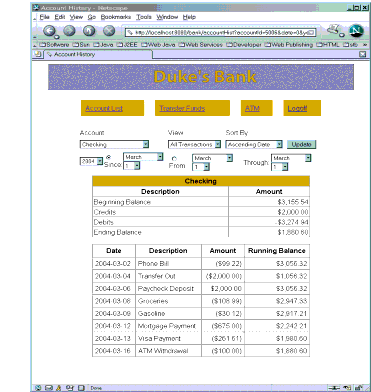
Task: Click the Forward navigation arrow
Action: click(x=69, y=31)
